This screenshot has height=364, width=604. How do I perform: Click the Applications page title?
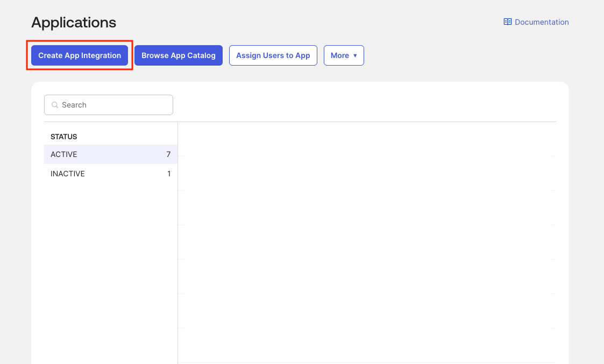tap(74, 23)
